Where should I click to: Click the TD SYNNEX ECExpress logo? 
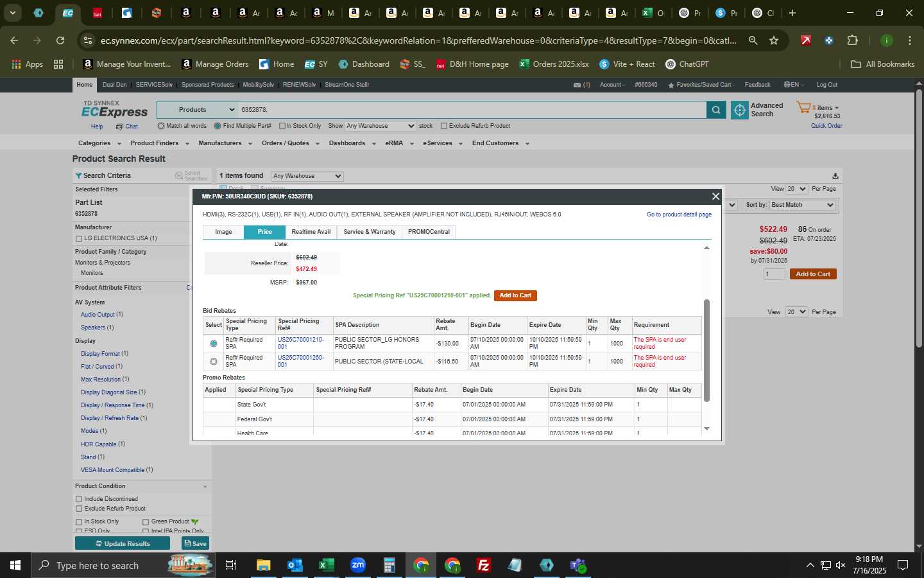(x=114, y=109)
